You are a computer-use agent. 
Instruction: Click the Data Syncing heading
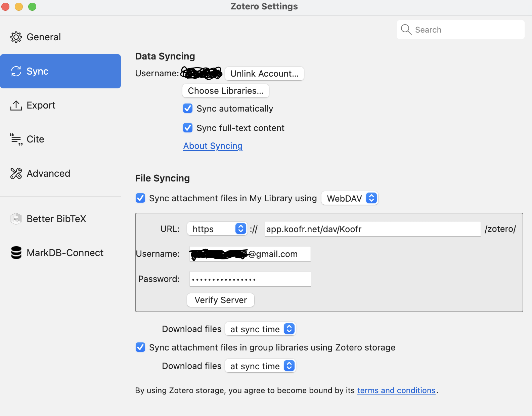pyautogui.click(x=165, y=56)
